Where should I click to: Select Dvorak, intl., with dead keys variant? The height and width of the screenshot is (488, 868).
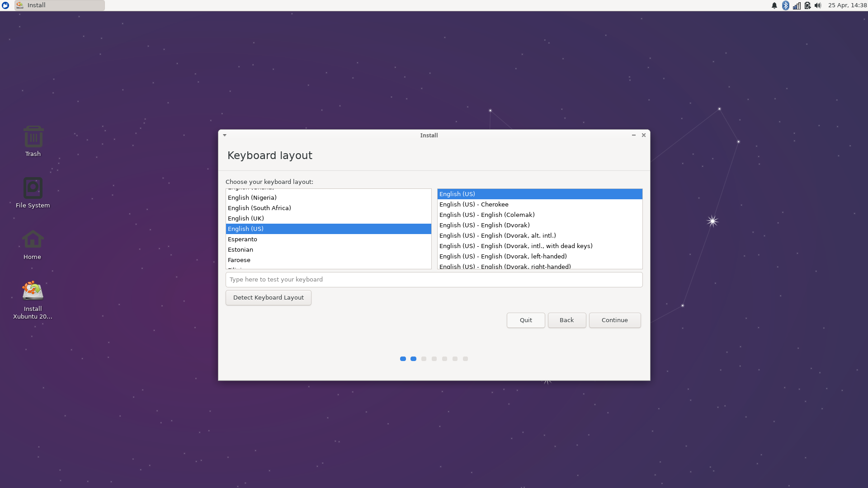[540, 246]
